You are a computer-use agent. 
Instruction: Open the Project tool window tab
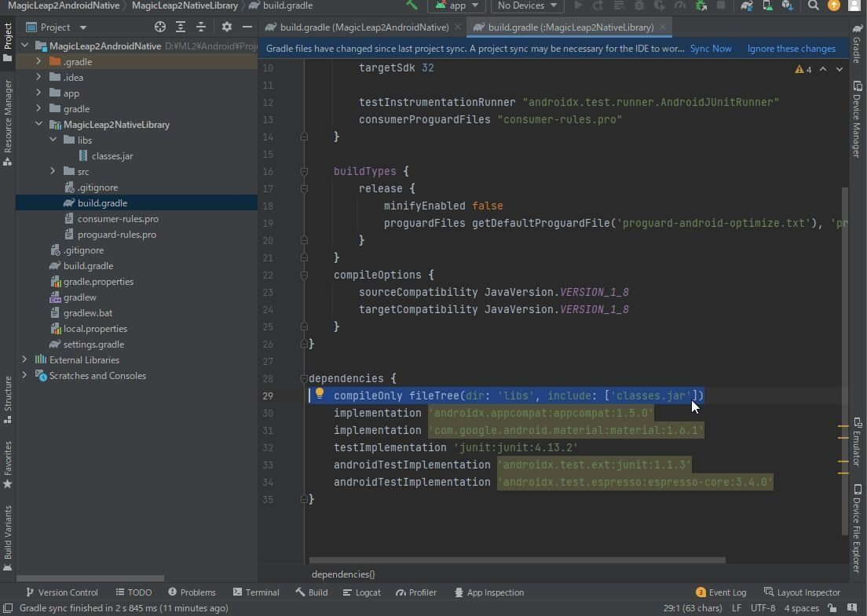click(x=8, y=42)
